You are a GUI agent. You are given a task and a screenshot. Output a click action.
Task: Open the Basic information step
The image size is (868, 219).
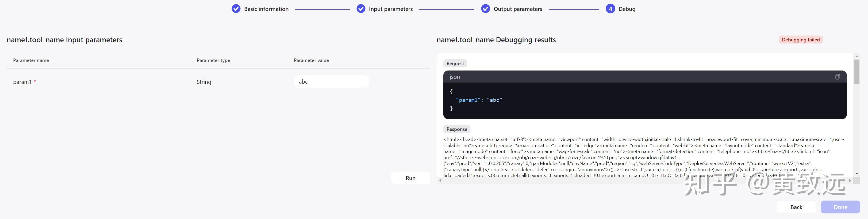click(266, 9)
